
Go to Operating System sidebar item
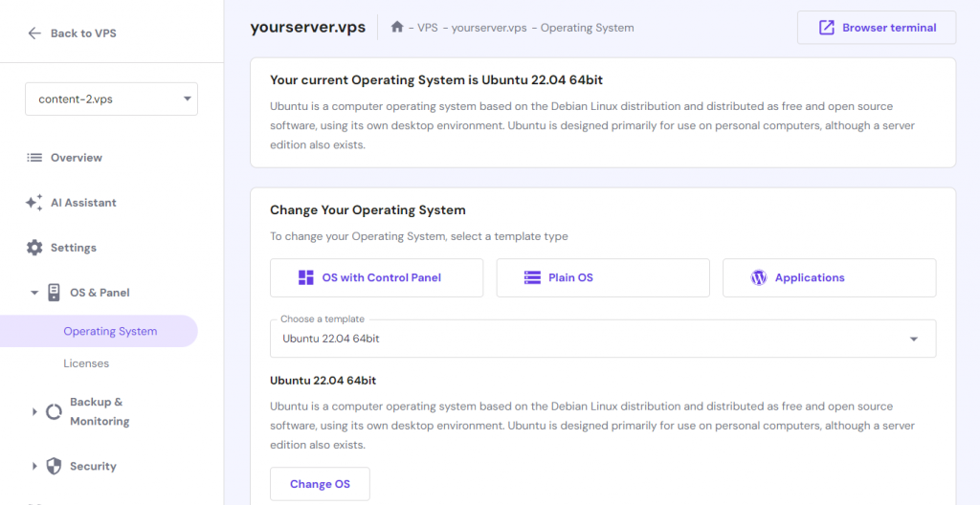[x=110, y=332]
